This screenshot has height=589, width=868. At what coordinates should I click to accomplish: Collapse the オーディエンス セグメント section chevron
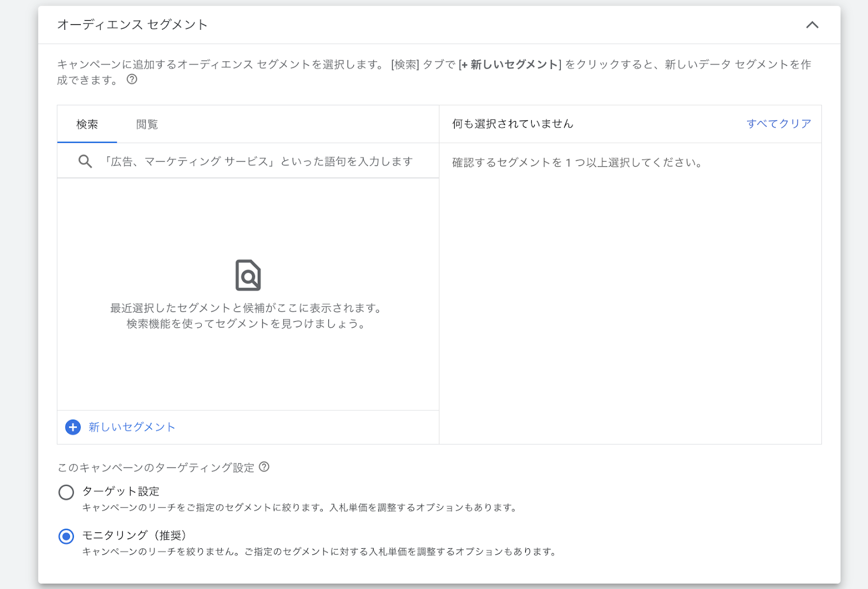[812, 25]
